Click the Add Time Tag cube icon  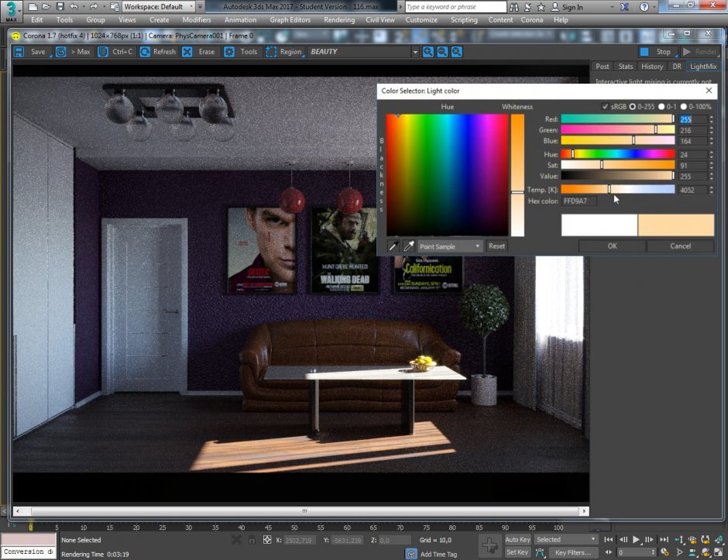[411, 554]
